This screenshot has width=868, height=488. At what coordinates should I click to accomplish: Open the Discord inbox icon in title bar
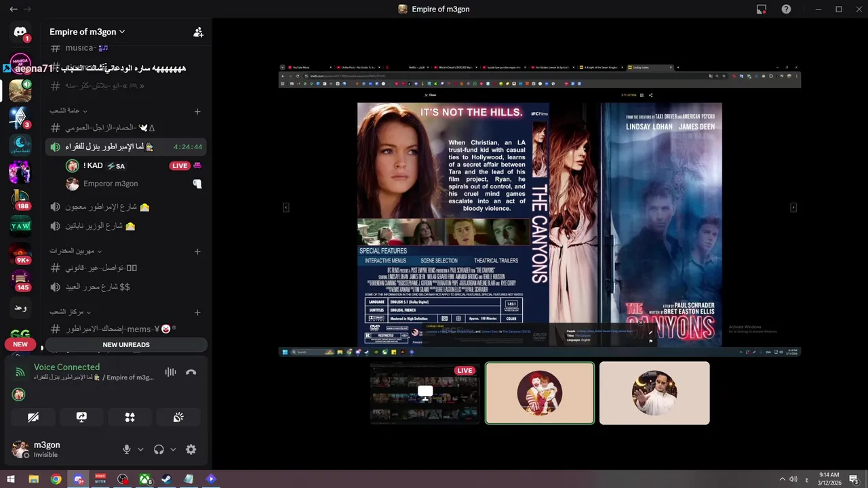(762, 9)
